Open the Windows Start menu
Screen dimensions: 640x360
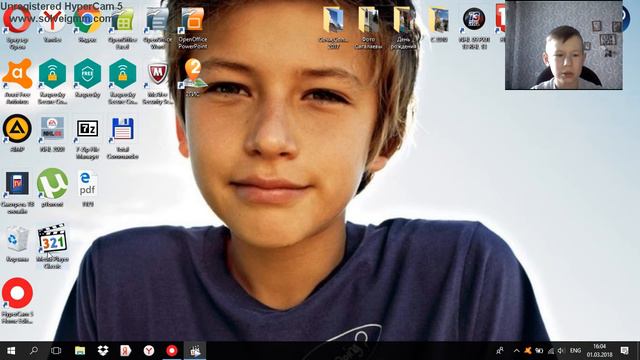(11, 351)
